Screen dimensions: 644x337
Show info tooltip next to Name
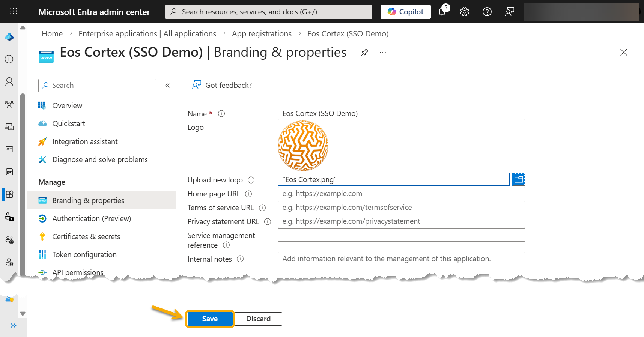[221, 114]
